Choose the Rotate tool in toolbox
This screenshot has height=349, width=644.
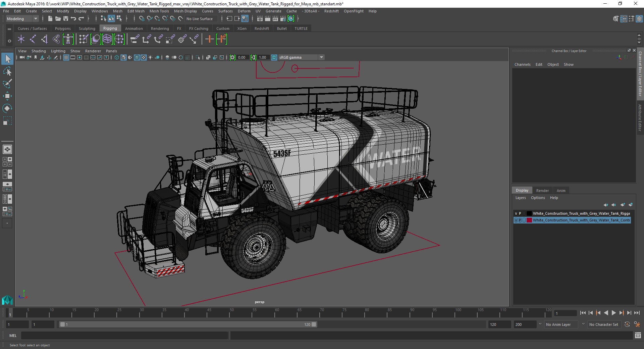pyautogui.click(x=7, y=108)
